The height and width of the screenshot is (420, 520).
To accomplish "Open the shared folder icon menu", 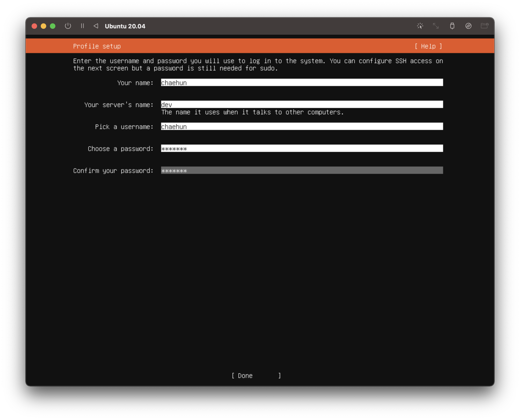I will [x=484, y=26].
